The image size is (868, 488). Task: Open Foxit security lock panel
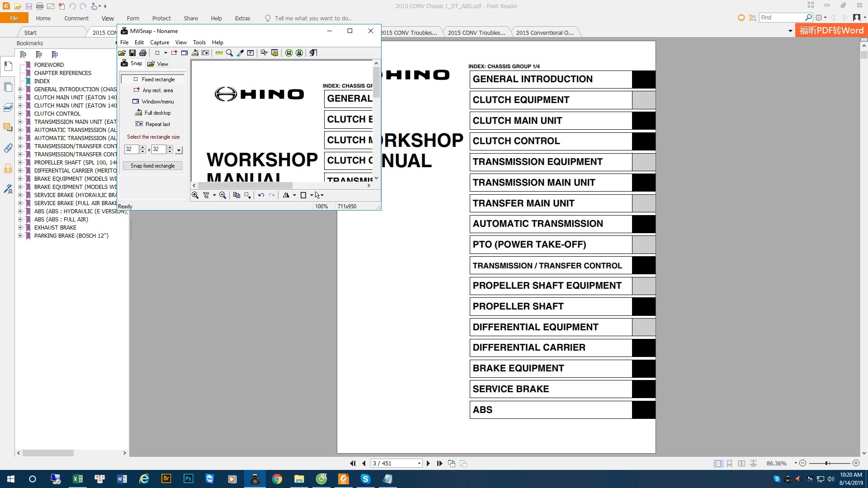(x=8, y=169)
